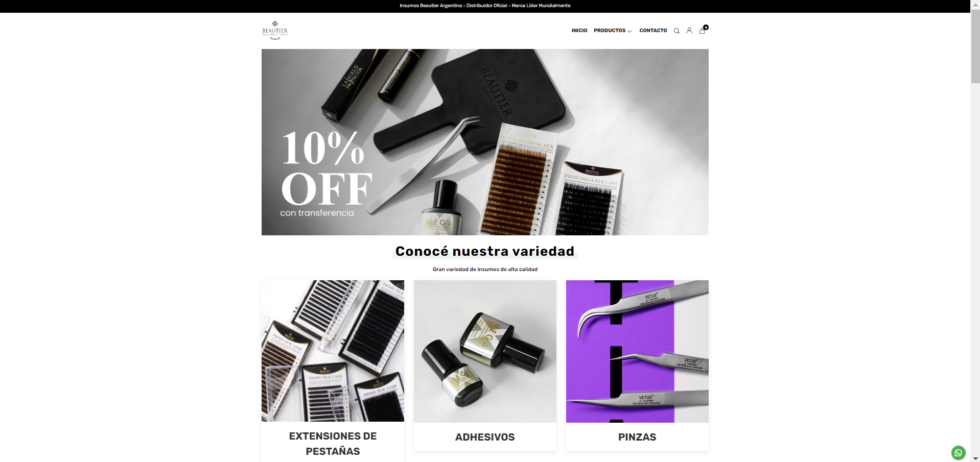Open the Productos menu
The width and height of the screenshot is (980, 462).
click(610, 31)
